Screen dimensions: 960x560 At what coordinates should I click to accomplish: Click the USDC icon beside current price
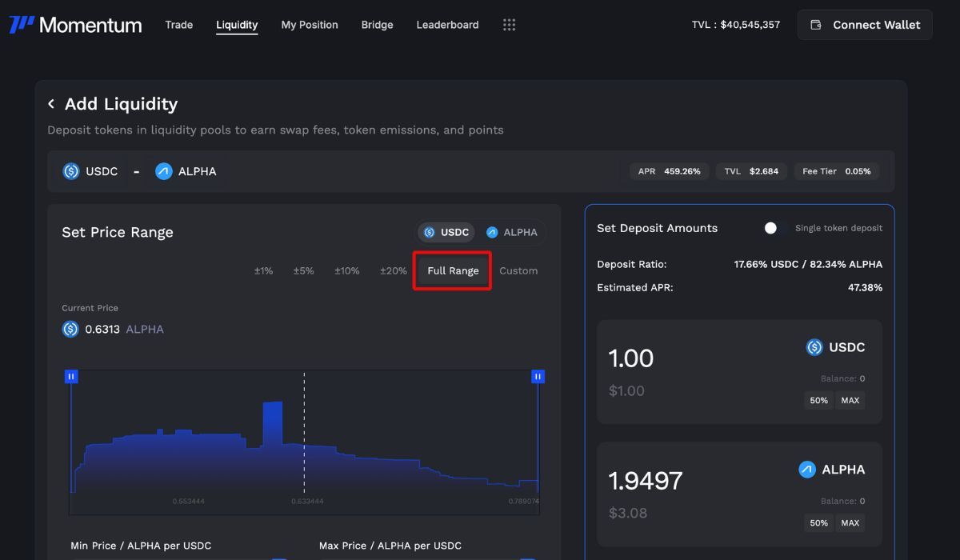[x=70, y=329]
